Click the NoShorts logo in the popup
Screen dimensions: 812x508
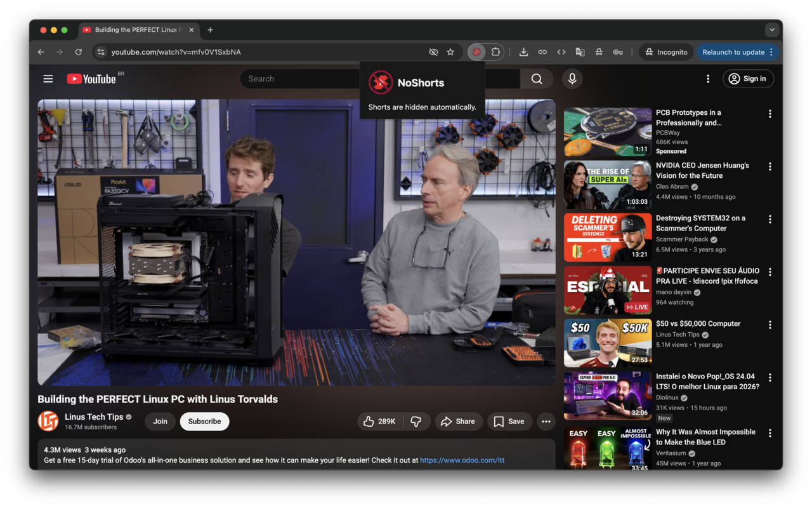381,83
